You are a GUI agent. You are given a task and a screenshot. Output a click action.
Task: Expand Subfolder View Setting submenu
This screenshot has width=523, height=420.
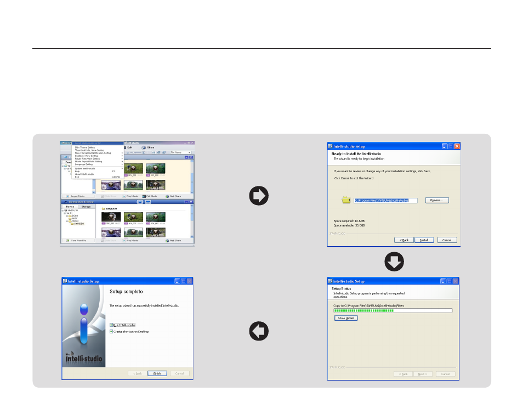pyautogui.click(x=122, y=156)
